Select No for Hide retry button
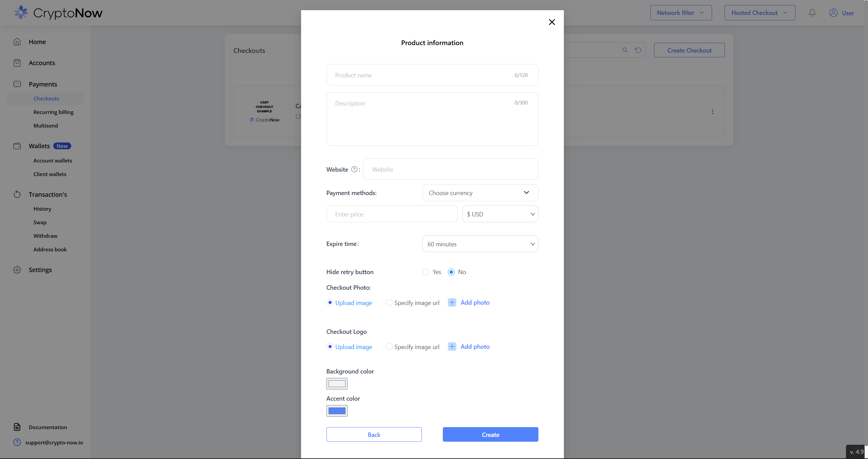 tap(451, 272)
